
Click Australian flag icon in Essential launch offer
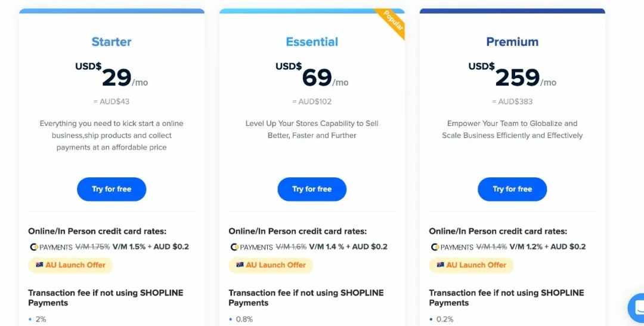click(x=240, y=265)
